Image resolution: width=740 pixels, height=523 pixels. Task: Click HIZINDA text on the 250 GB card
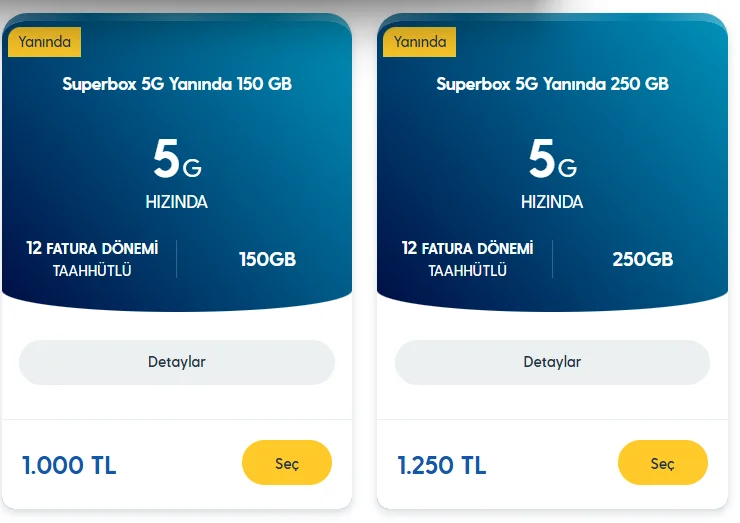552,202
